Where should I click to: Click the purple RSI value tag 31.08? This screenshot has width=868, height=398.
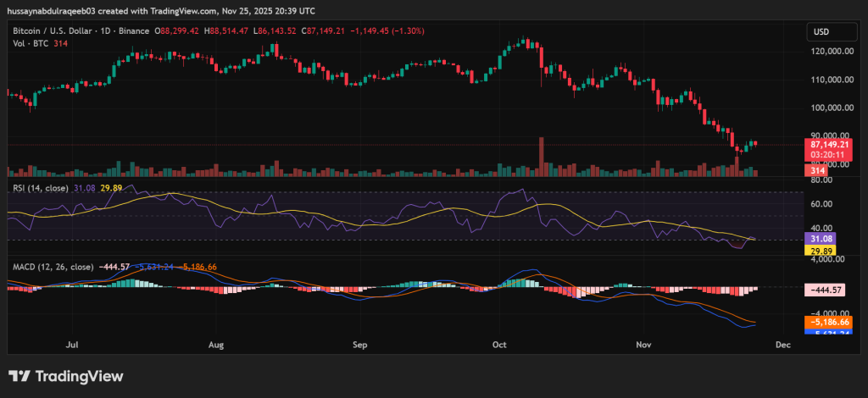816,240
